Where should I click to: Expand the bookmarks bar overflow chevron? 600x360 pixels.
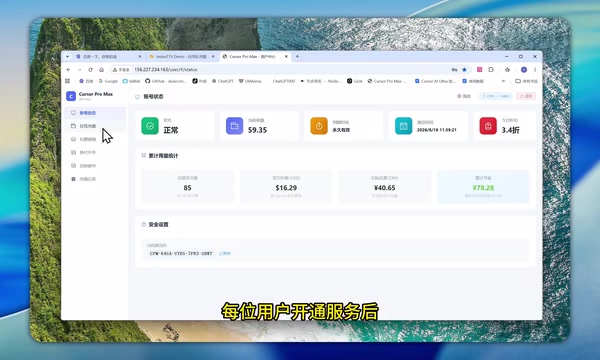[504, 81]
